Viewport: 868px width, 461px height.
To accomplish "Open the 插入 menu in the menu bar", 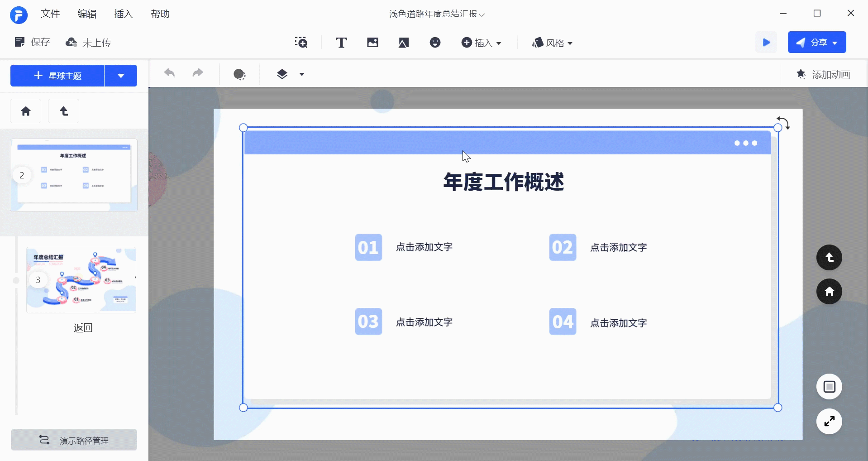I will [x=124, y=14].
